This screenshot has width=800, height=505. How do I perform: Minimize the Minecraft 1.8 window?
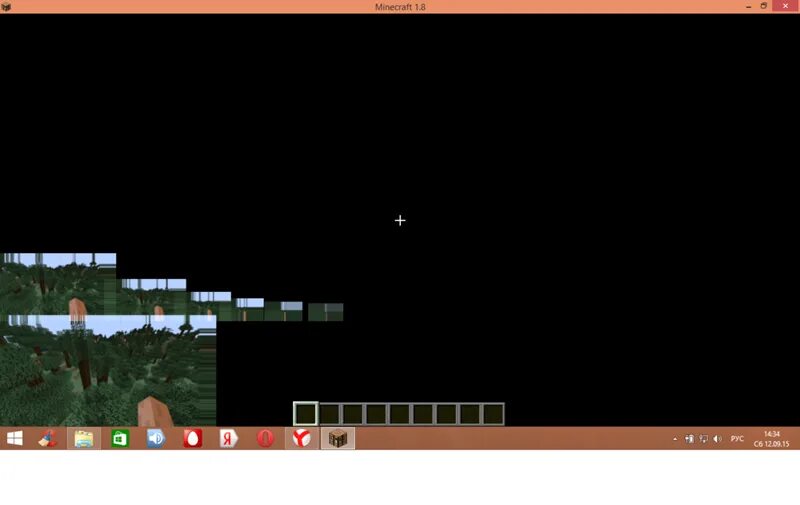point(748,6)
